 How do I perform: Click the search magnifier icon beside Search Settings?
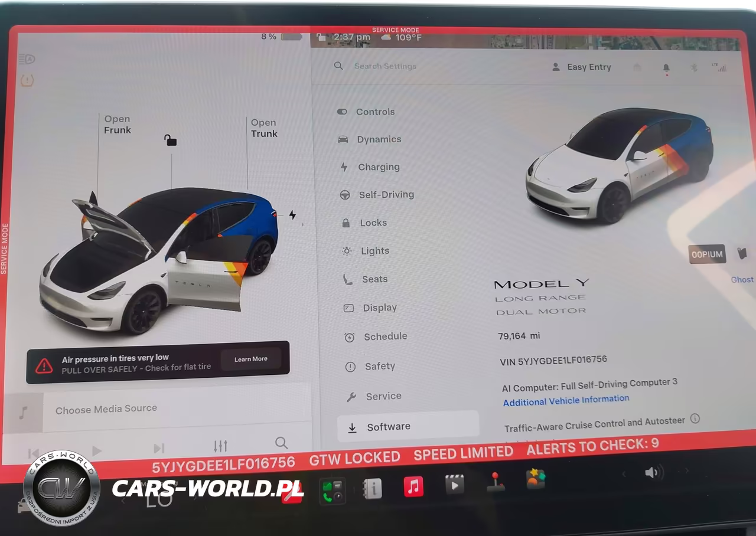pyautogui.click(x=338, y=66)
